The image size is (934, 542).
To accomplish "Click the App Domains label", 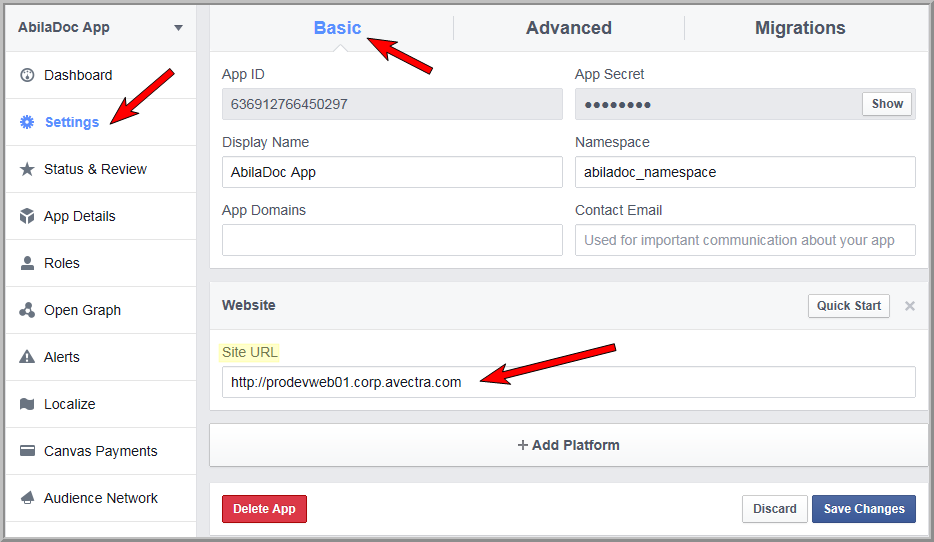I will tap(263, 210).
